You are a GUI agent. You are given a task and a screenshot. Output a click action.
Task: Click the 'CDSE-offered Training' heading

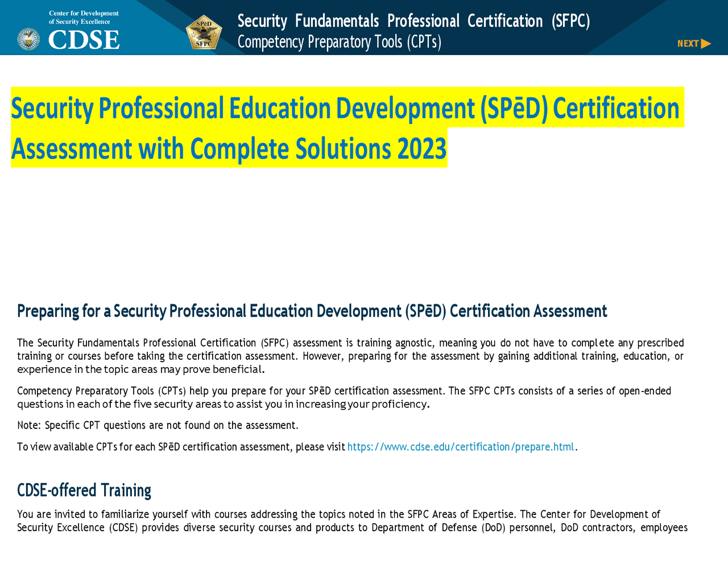(84, 490)
